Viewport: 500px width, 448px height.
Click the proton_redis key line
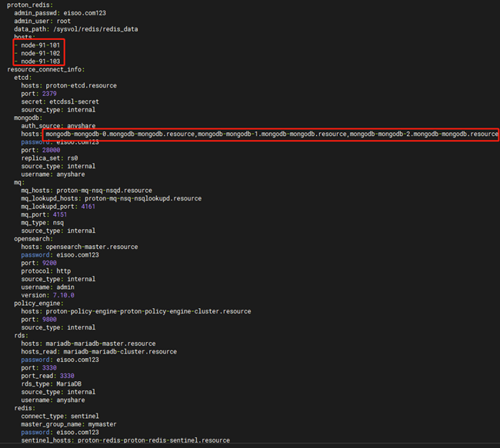[30, 5]
